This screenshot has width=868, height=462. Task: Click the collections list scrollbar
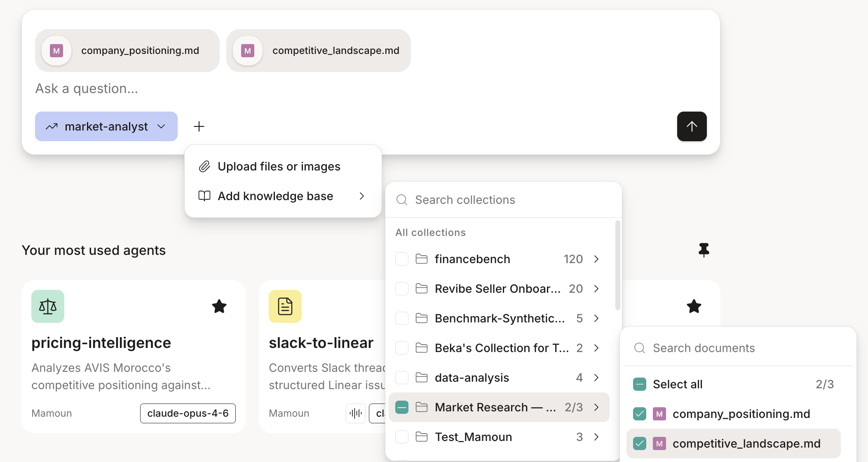(617, 265)
